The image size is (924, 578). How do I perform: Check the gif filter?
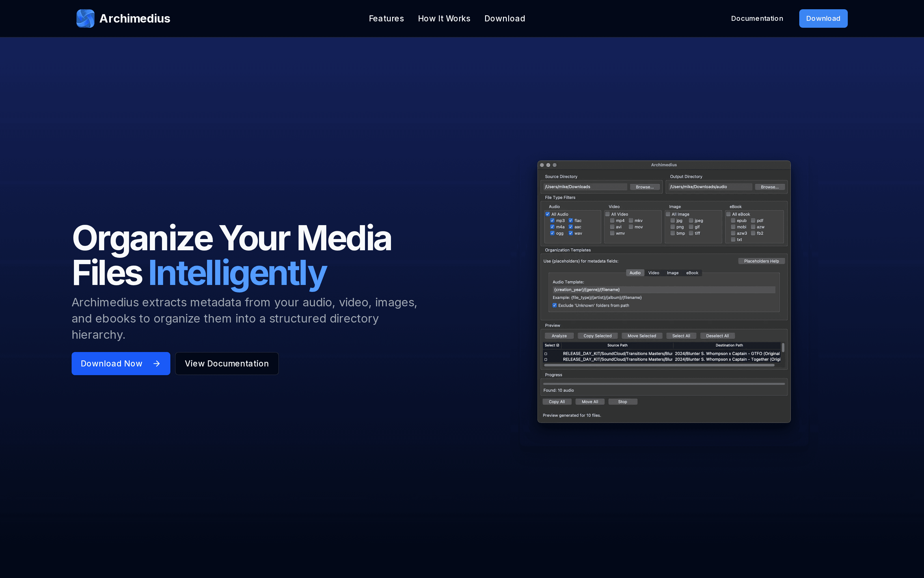(x=691, y=227)
